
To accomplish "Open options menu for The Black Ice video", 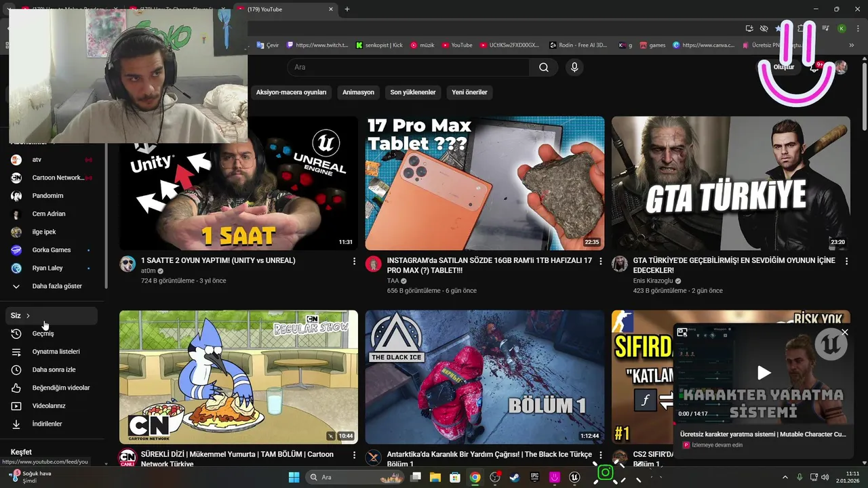I will [x=600, y=455].
